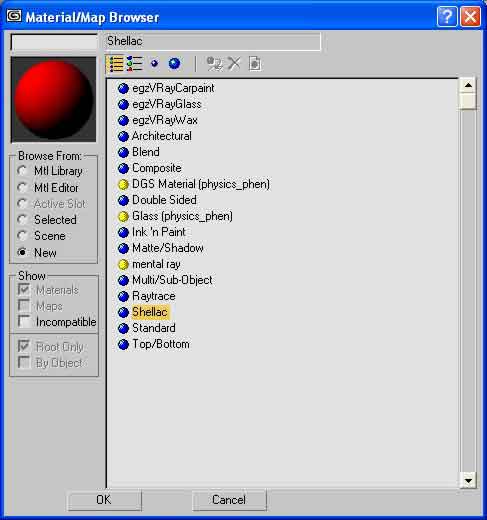Select the Mtl Library radio button
Image resolution: width=487 pixels, height=520 pixels.
pos(22,171)
